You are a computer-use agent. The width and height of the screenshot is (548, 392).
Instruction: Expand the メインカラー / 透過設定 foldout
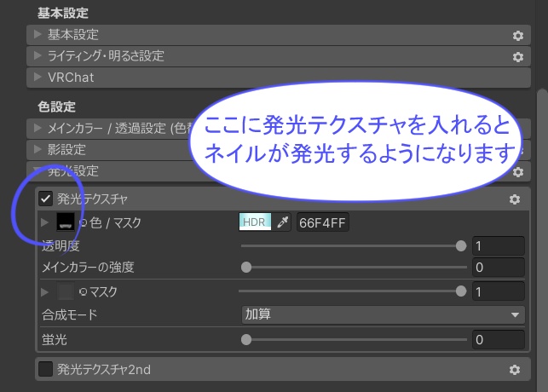(x=37, y=128)
